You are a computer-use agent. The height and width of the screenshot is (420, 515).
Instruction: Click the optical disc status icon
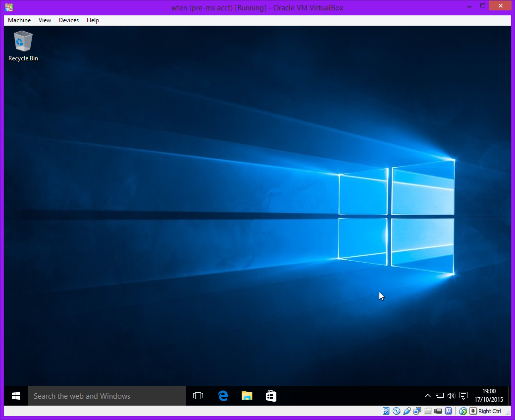396,411
